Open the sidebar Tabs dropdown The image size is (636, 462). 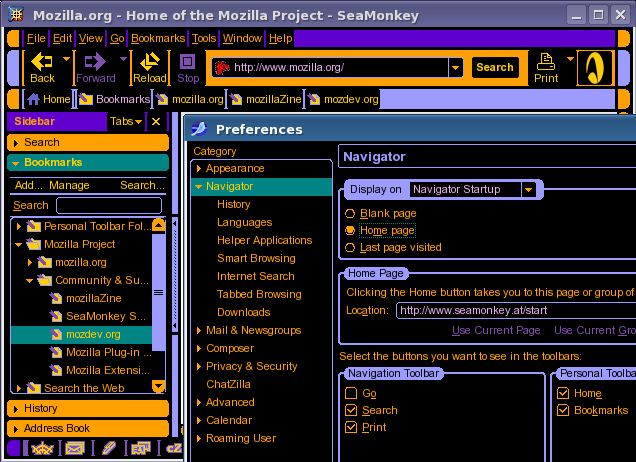tap(126, 121)
